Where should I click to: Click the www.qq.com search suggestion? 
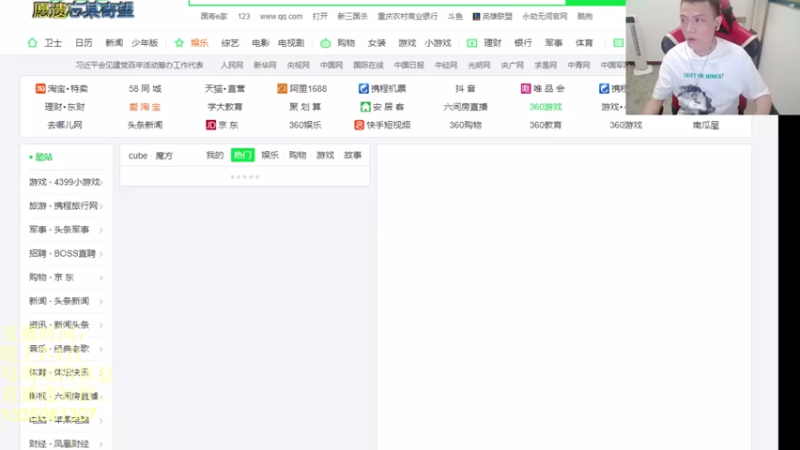[281, 16]
